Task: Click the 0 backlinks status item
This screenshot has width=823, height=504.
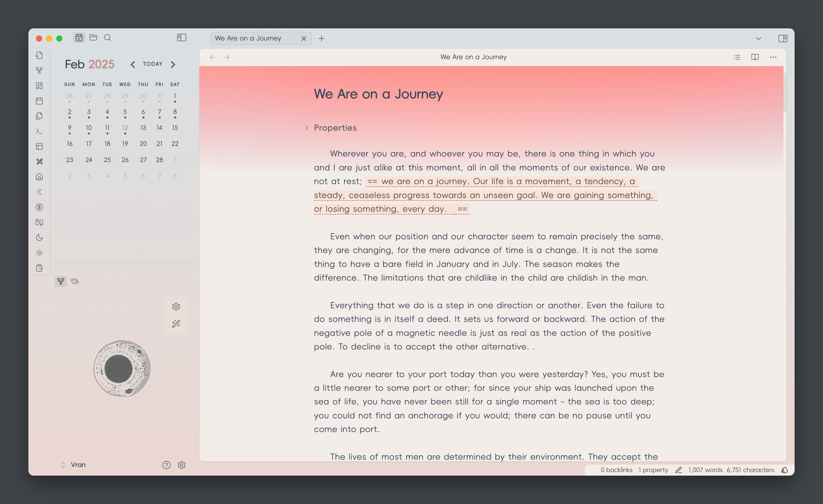Action: coord(616,470)
